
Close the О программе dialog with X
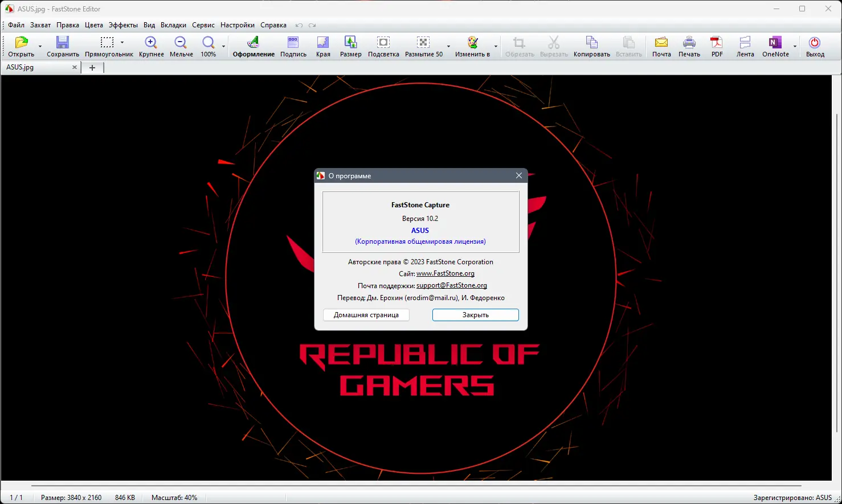[x=519, y=175]
